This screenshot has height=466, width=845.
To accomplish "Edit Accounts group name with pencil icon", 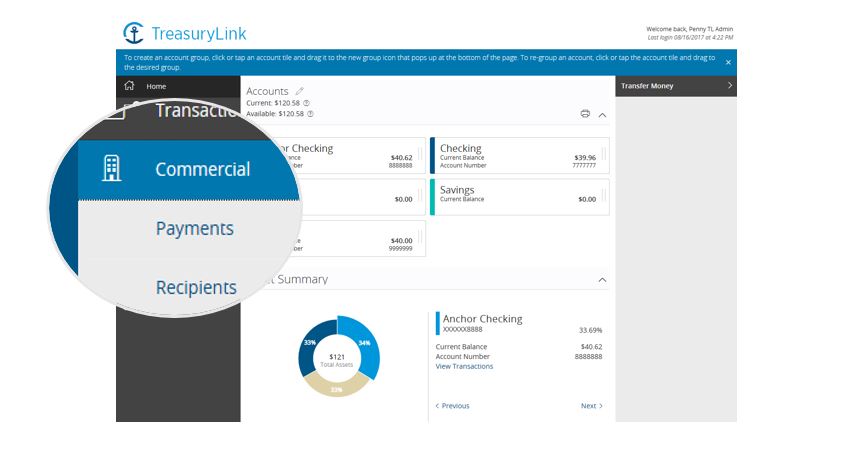I will point(300,91).
